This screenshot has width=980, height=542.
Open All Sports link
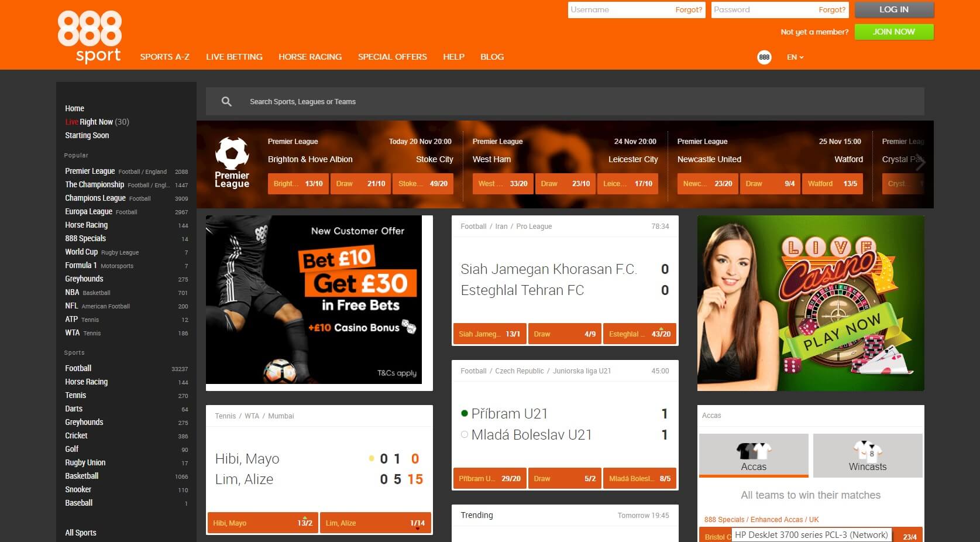pos(81,533)
